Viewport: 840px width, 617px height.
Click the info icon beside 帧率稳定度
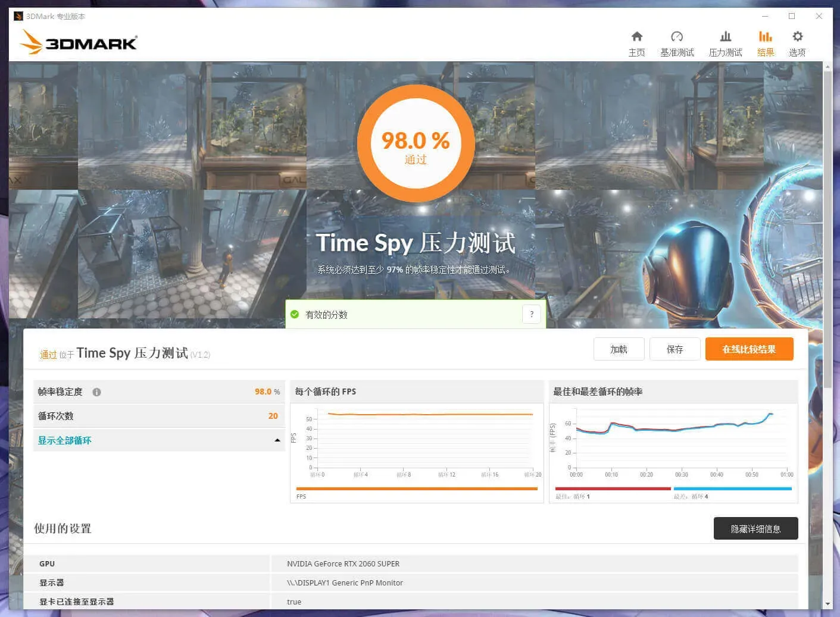click(96, 392)
